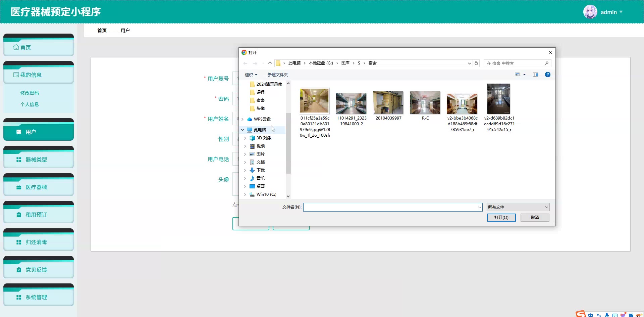Click the briefcase icon beside 医疗器械
The width and height of the screenshot is (644, 317).
point(19,187)
